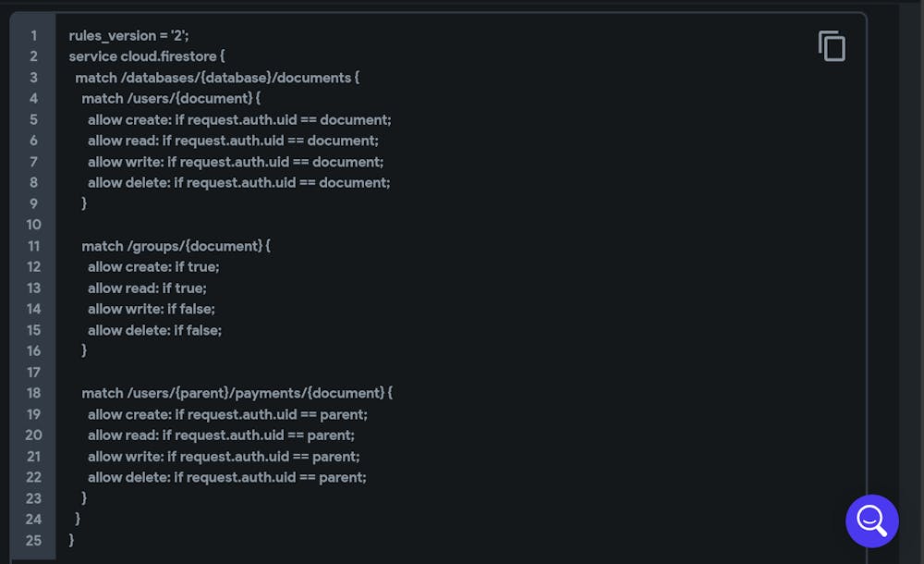Click 'allow create: if true;' line

click(153, 267)
